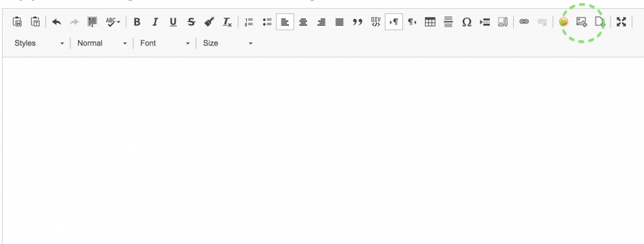This screenshot has height=244, width=644.
Task: Toggle italic formatting
Action: (x=155, y=22)
